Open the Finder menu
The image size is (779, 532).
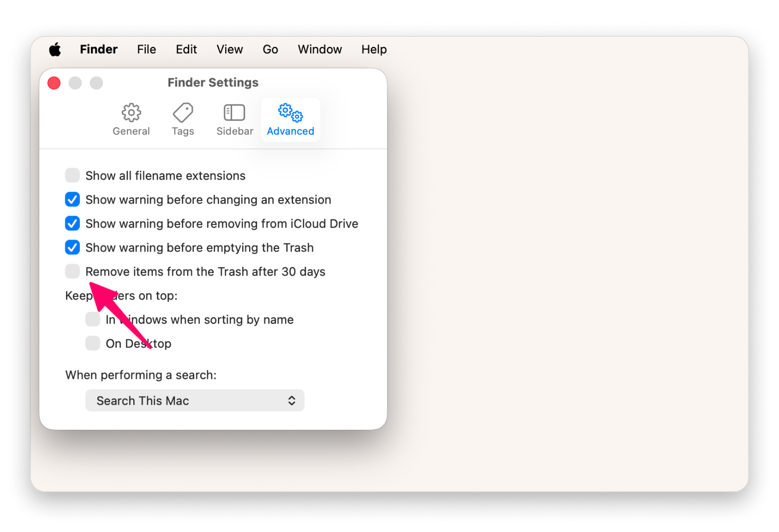coord(99,49)
